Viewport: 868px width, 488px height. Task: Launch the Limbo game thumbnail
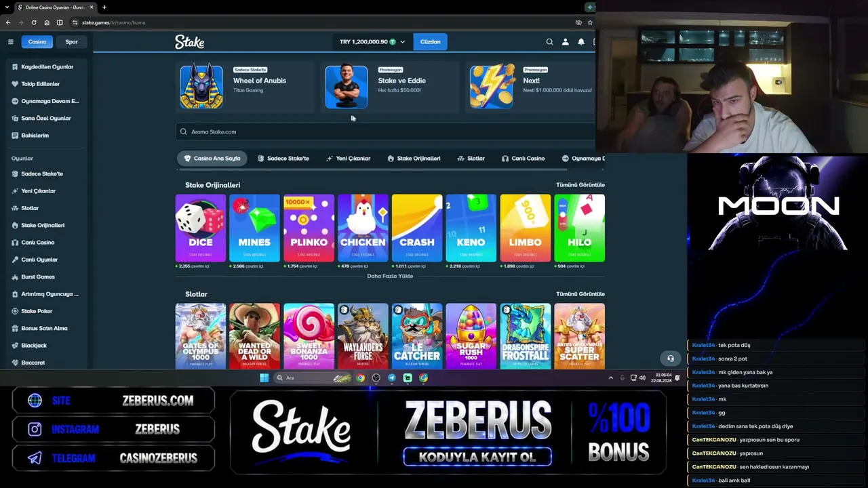point(526,228)
